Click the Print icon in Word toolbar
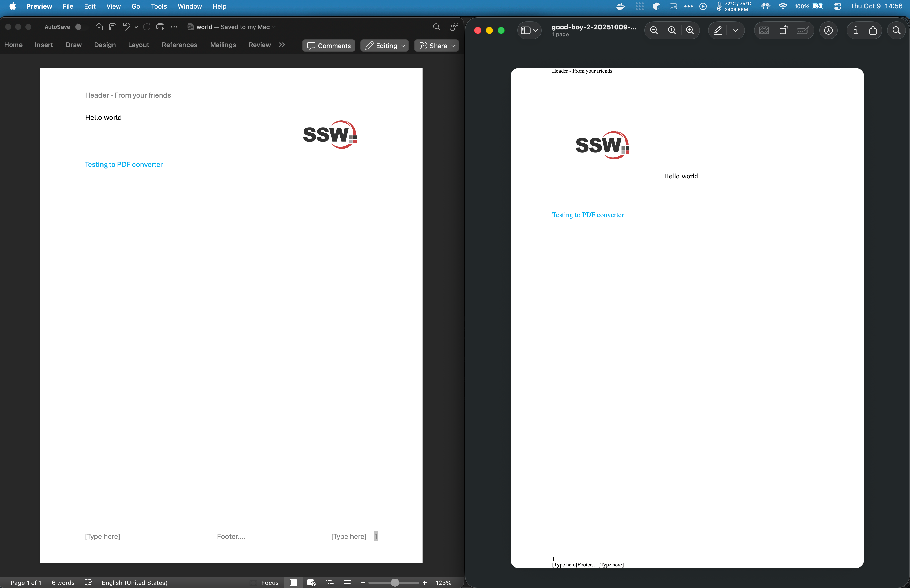This screenshot has height=588, width=910. pos(160,27)
